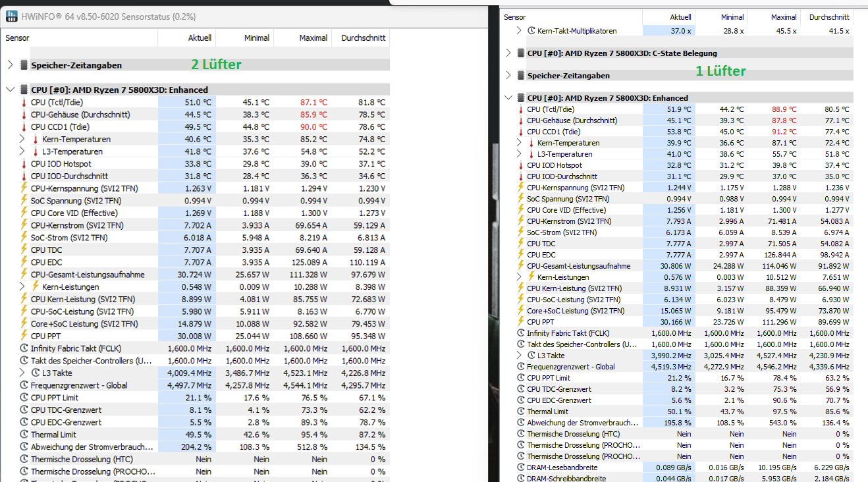Click clock icon of Kern-Takt-Multiplikatoren row
Image resolution: width=868 pixels, height=482 pixels.
tap(531, 31)
